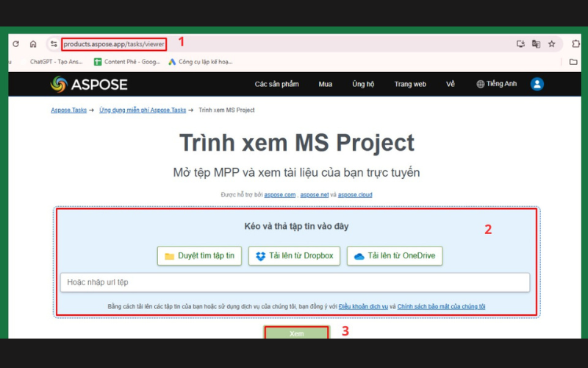The image size is (588, 368).
Task: Change language via Tiếng Anh selector
Action: (x=497, y=84)
